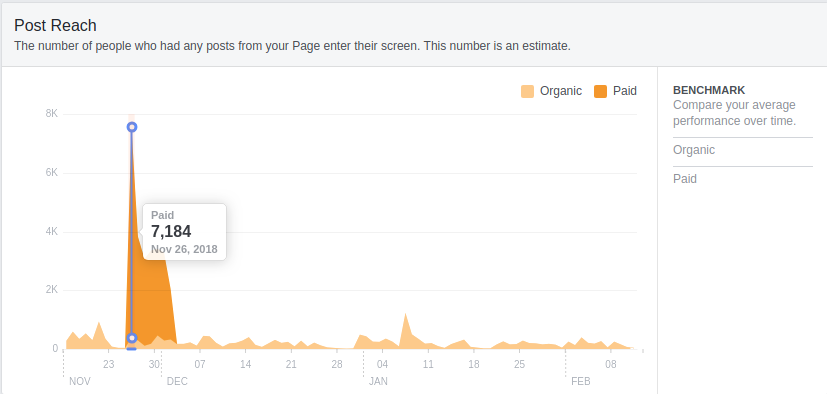Click the FEB month axis label

pos(581,381)
